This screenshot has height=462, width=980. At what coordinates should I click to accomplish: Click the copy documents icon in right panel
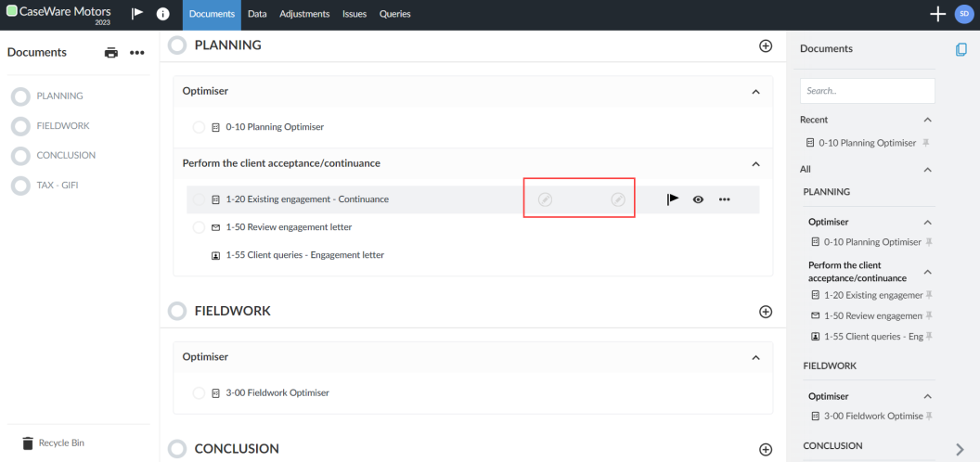[961, 49]
